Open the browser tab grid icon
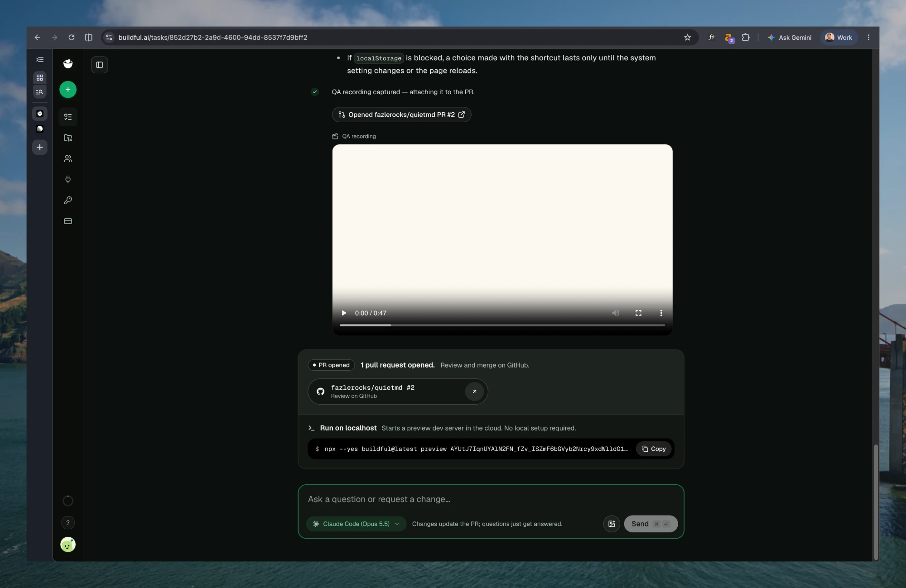The width and height of the screenshot is (906, 588). [40, 77]
